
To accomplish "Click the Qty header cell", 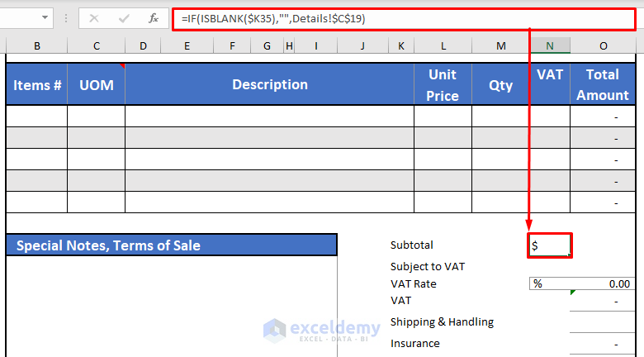I will coord(500,85).
